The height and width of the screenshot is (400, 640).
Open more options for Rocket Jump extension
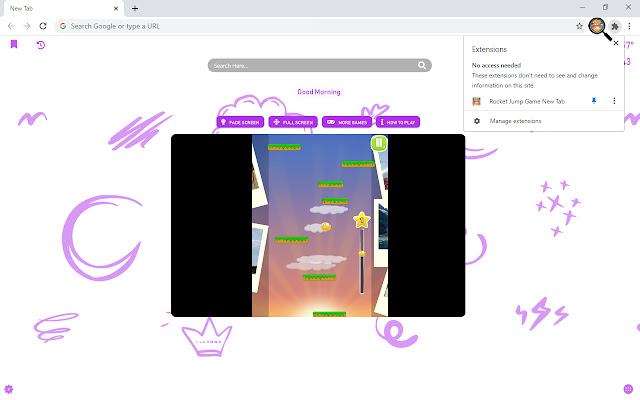coord(614,101)
